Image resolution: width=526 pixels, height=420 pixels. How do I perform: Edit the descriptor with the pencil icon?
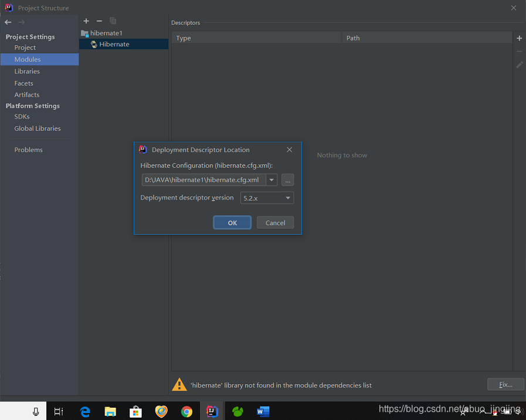coord(520,65)
